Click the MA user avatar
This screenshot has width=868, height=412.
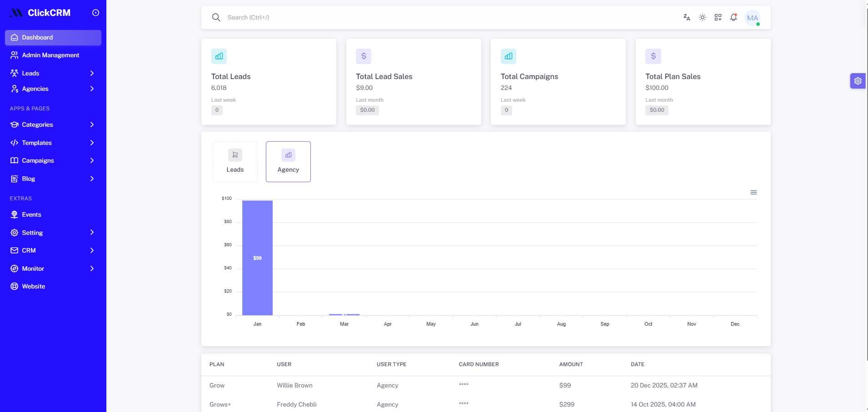(x=753, y=18)
